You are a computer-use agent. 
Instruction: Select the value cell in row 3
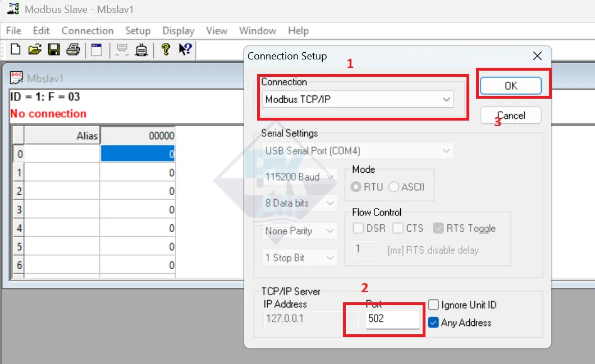[138, 210]
